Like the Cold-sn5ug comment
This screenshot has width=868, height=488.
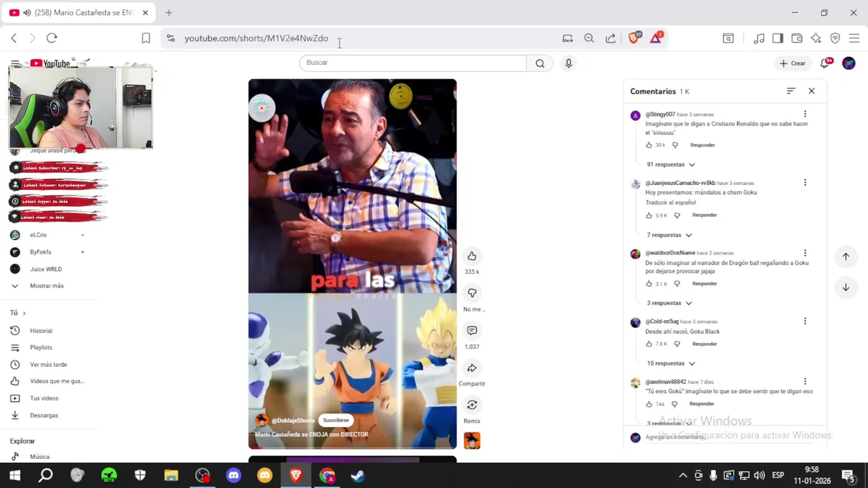point(649,344)
